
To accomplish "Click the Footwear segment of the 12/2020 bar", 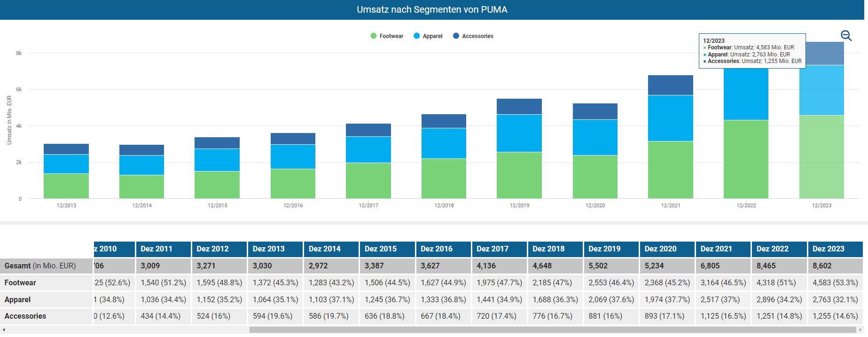I will [x=595, y=177].
